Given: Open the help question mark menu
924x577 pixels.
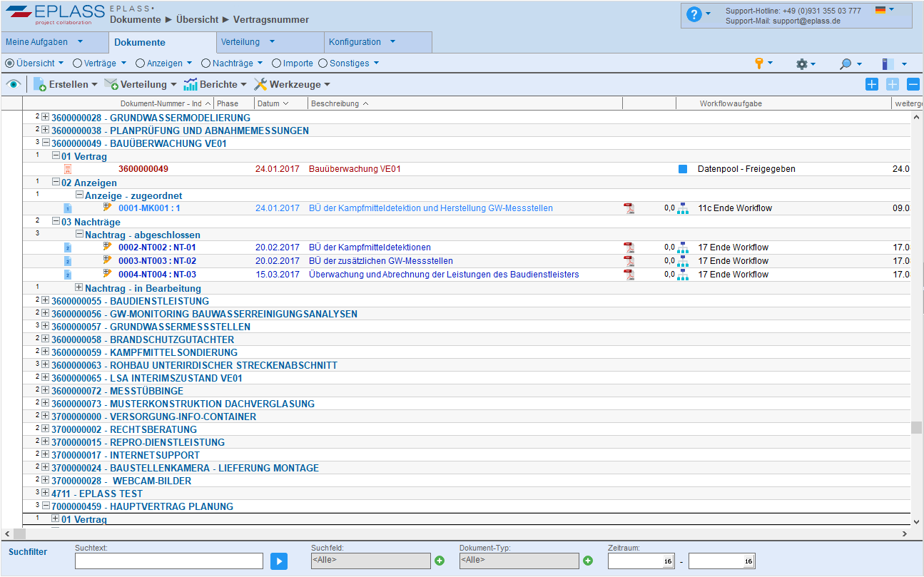Looking at the screenshot, I should (694, 14).
